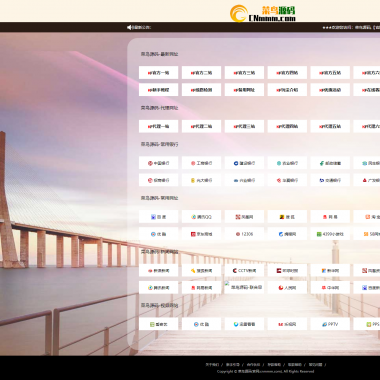Viewport: 380px width, 380px height.
Task: Open the 代理一站 site button
Action: point(158,126)
